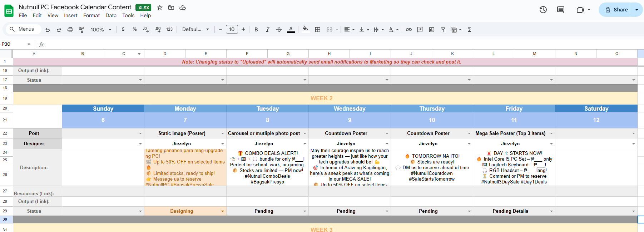Viewport: 644px width, 232px height.
Task: Open the Insert menu
Action: click(x=71, y=15)
